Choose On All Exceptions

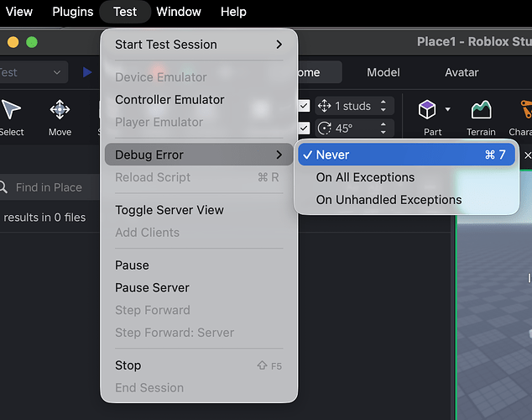[406, 177]
